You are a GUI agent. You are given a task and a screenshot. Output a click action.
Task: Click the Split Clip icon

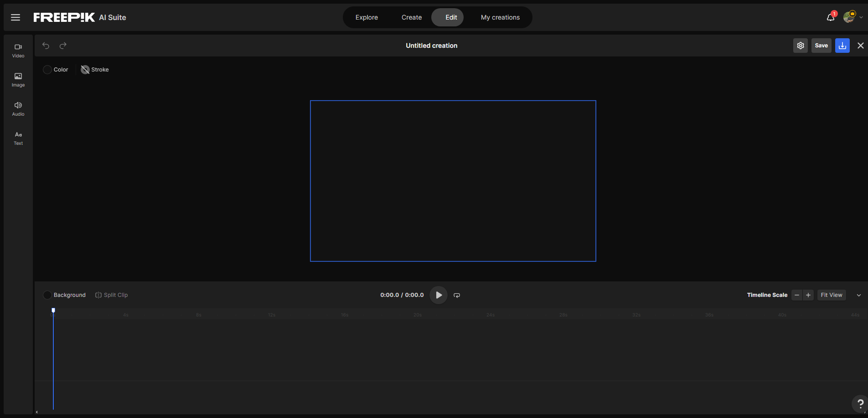tap(98, 295)
